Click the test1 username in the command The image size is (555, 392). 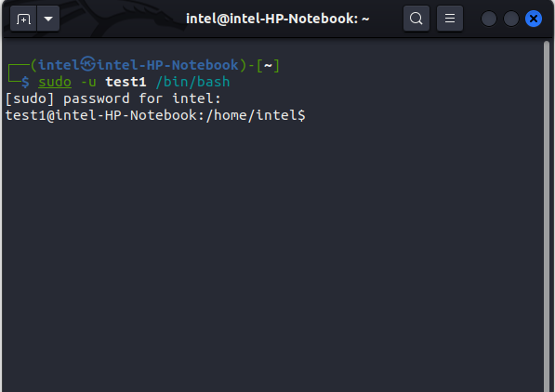tap(126, 82)
